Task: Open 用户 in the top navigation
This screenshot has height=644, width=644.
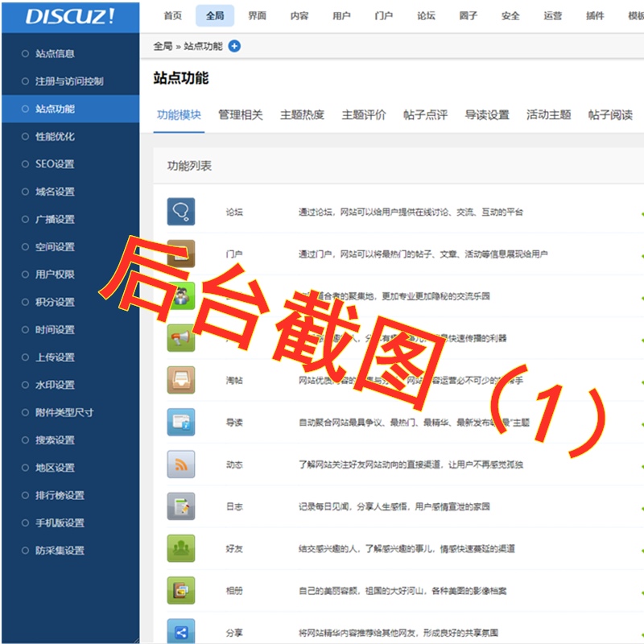Action: (341, 16)
